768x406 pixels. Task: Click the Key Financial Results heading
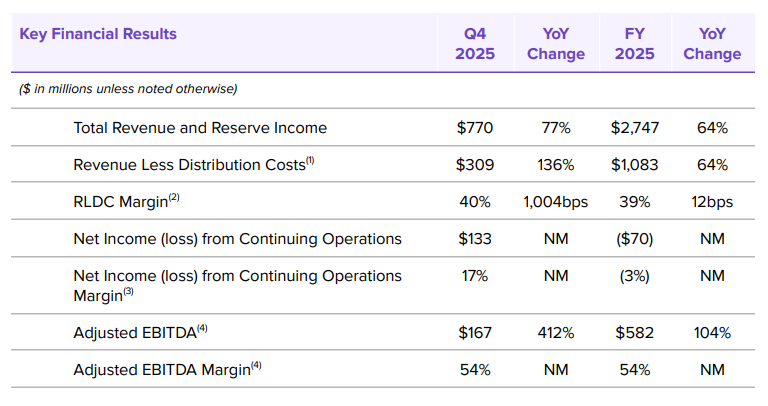point(98,34)
